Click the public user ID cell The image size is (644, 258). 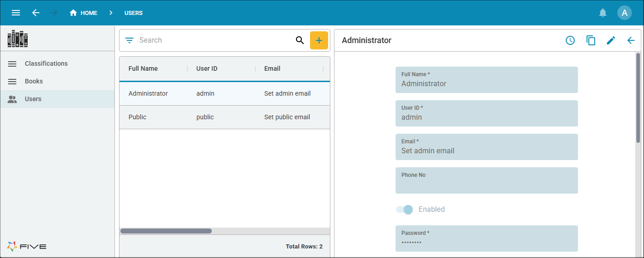(x=205, y=117)
